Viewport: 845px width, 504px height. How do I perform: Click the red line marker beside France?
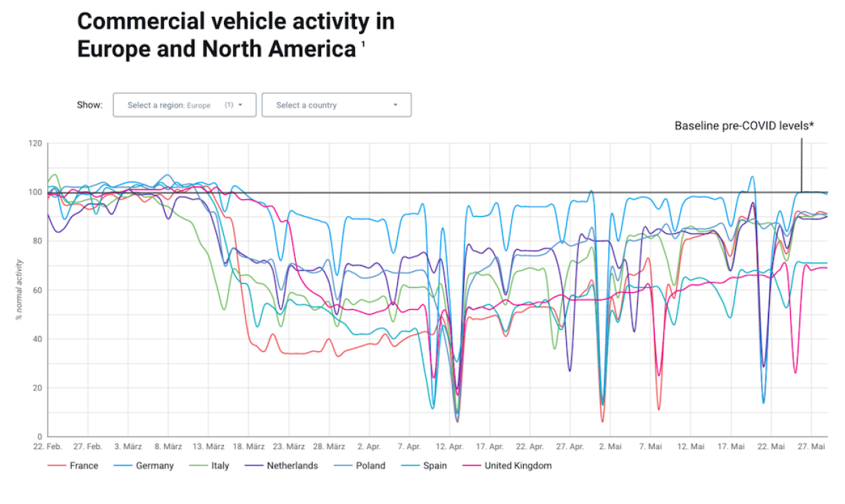(x=57, y=466)
